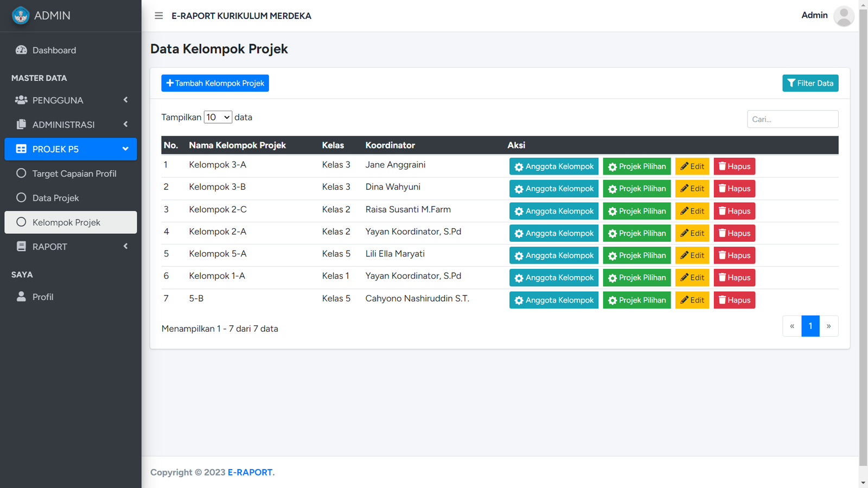Image resolution: width=868 pixels, height=488 pixels.
Task: Collapse the PROJEK P5 menu
Action: click(x=71, y=149)
